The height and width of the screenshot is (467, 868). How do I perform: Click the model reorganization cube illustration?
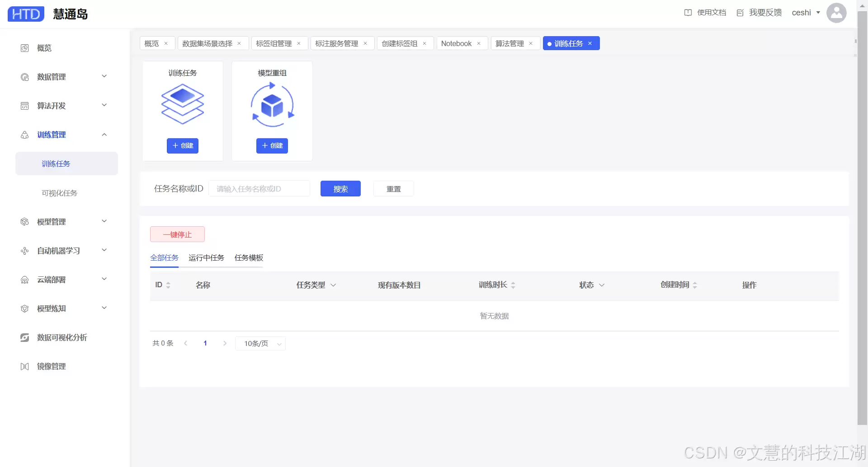click(272, 105)
